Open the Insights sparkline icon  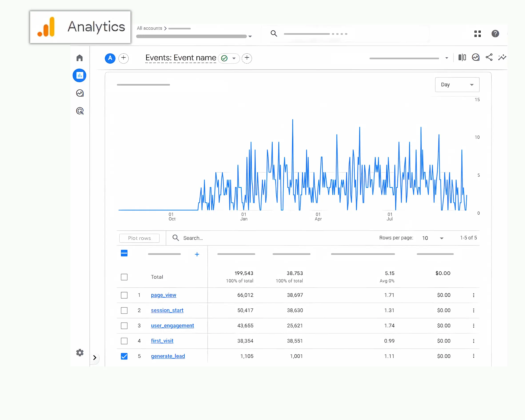(x=502, y=58)
